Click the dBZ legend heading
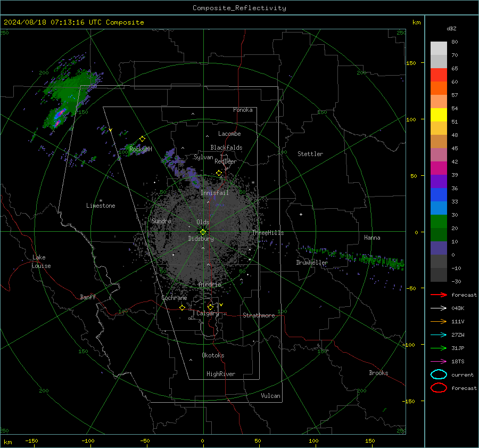Viewport: 479px width, 448px height. tap(451, 29)
